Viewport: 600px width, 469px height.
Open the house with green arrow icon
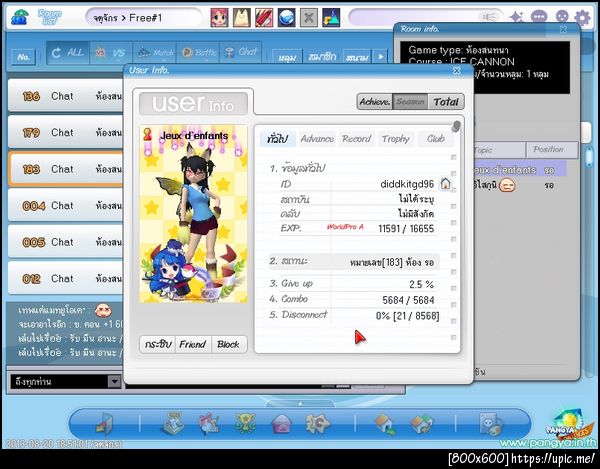[385, 424]
